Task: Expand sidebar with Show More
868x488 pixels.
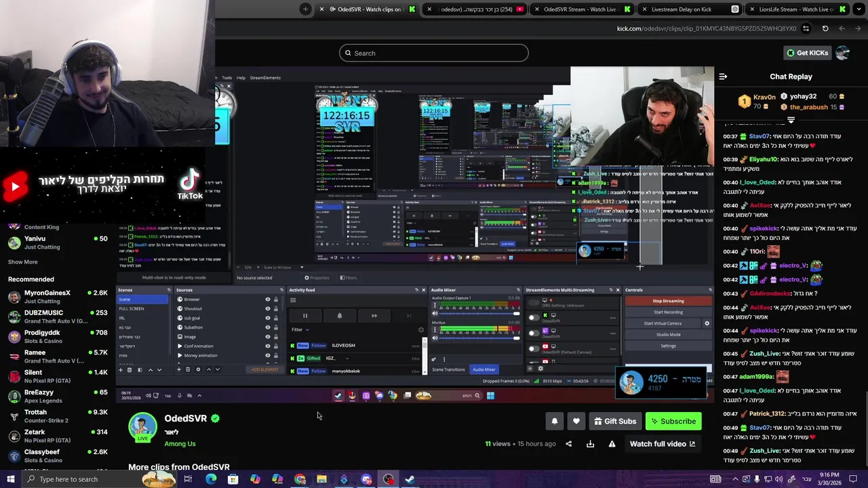Action: (23, 262)
